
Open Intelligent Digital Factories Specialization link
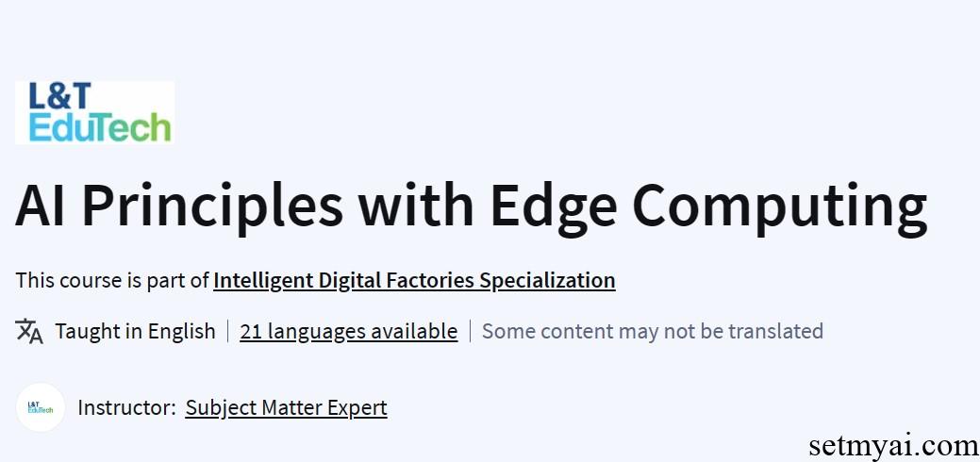click(x=414, y=280)
